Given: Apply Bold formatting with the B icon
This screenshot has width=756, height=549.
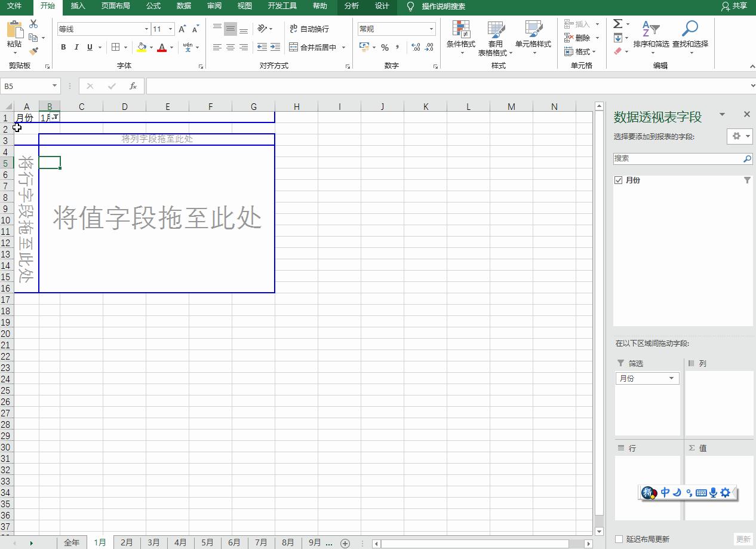Looking at the screenshot, I should pyautogui.click(x=63, y=47).
